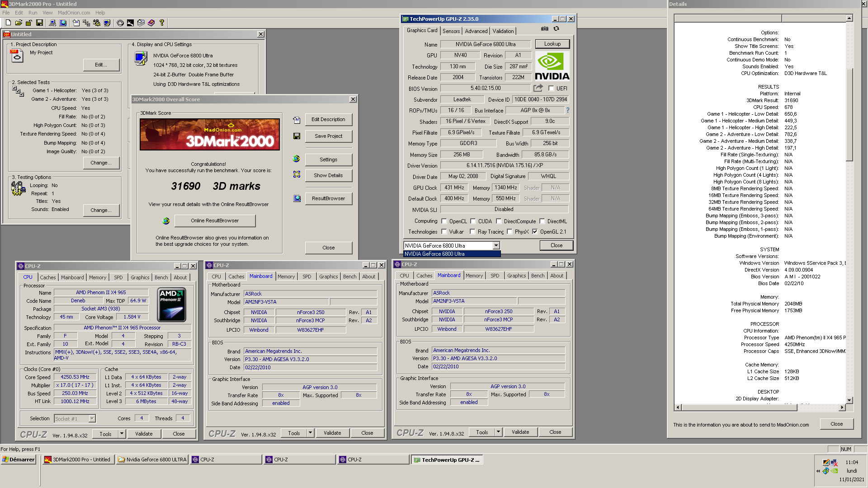Switch to Bench tab in right CPU-Z

pos(538,276)
